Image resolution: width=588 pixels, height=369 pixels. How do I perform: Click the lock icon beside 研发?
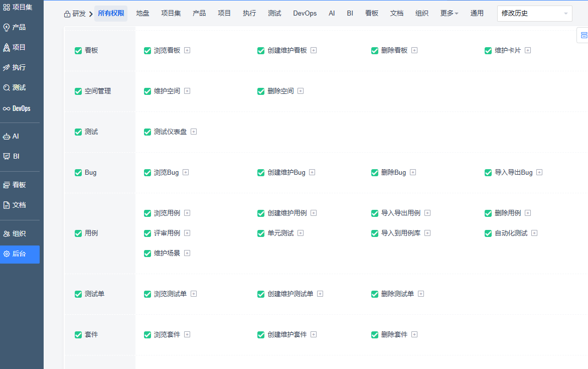pyautogui.click(x=67, y=14)
